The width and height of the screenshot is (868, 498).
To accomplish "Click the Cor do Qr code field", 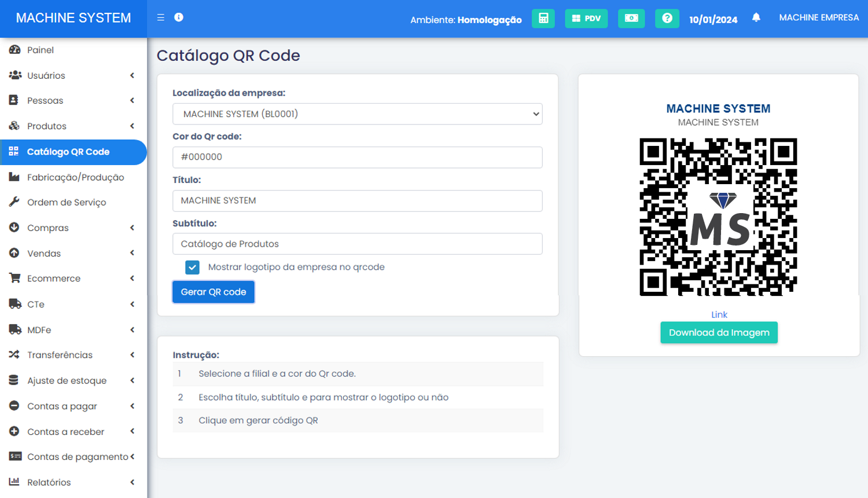I will point(358,157).
